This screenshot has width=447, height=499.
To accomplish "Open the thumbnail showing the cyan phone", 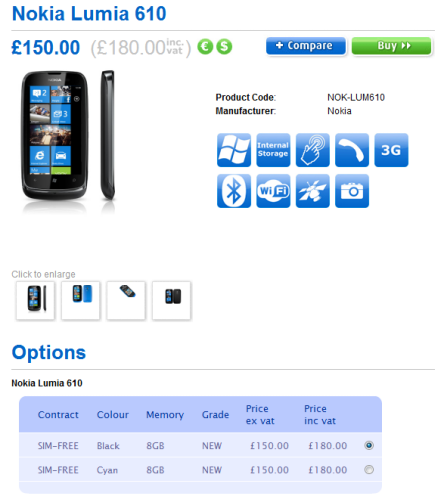I will (x=81, y=300).
